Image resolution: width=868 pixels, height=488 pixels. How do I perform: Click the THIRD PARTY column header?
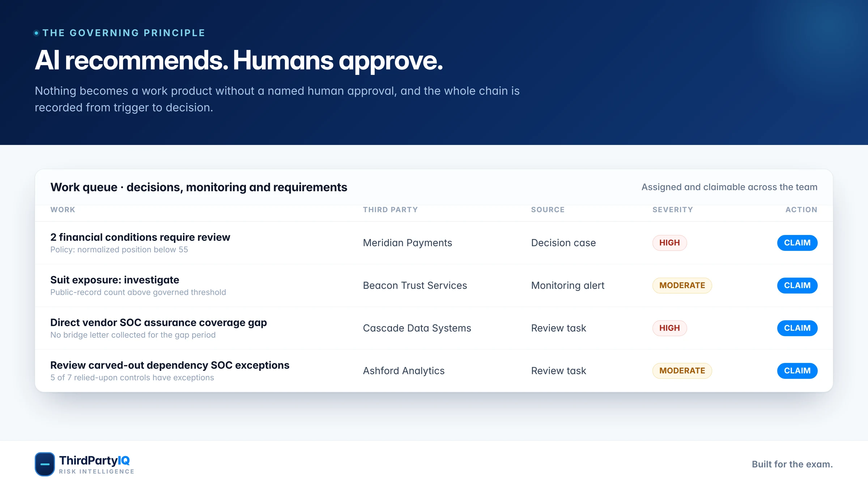click(x=391, y=210)
